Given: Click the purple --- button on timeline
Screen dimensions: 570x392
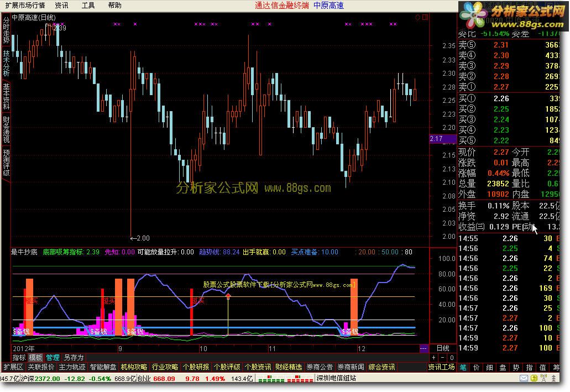Looking at the screenshot, I should pyautogui.click(x=423, y=348).
